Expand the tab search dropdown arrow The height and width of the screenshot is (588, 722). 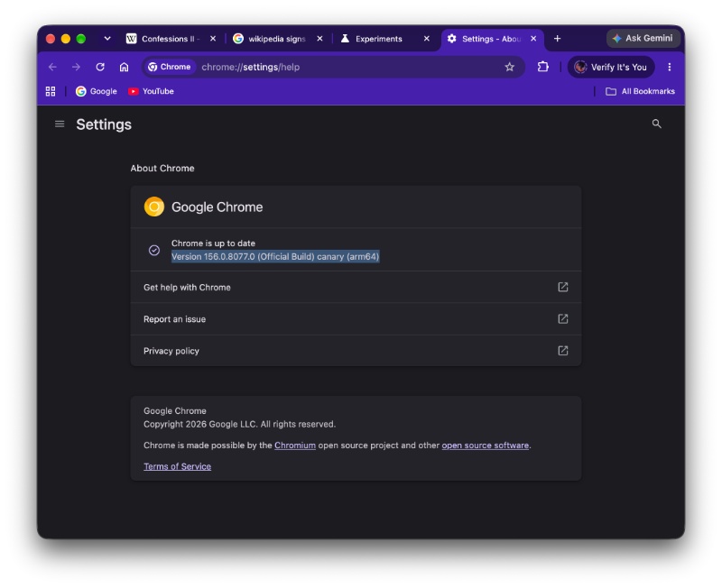coord(107,39)
